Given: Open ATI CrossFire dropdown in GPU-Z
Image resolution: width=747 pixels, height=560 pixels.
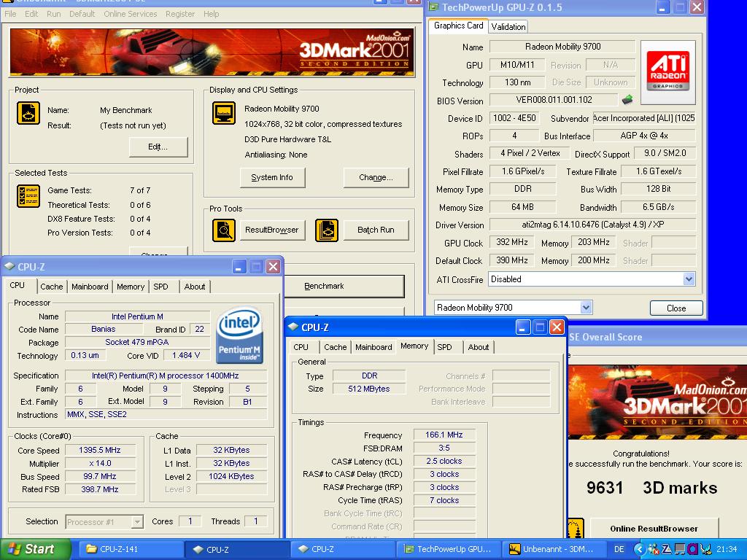Looking at the screenshot, I should coord(689,279).
